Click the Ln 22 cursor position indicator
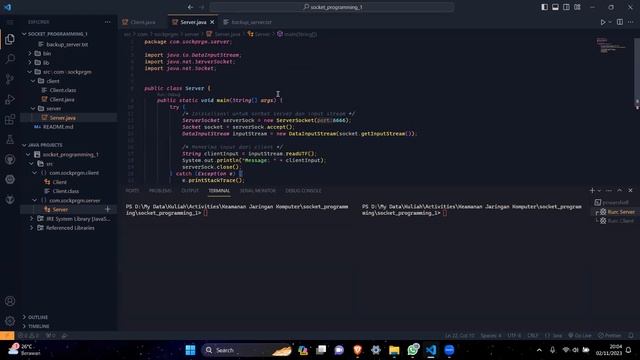 click(x=460, y=336)
